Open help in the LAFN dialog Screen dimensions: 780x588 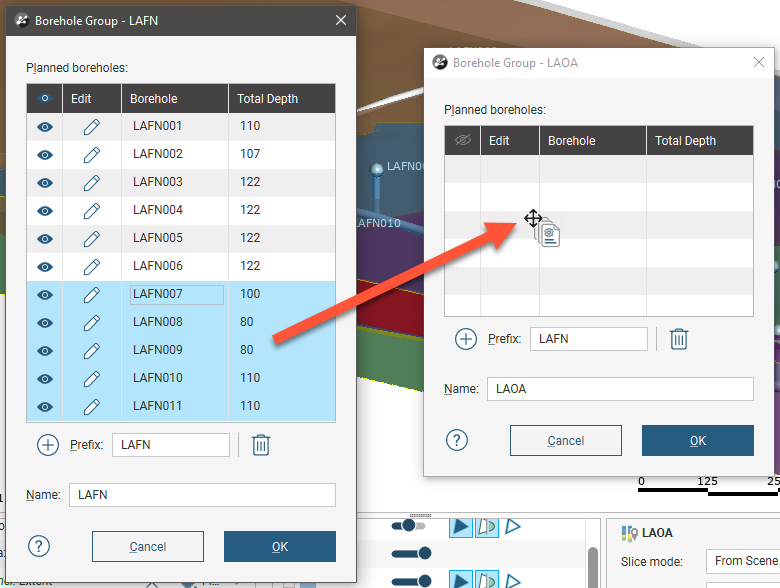pyautogui.click(x=38, y=546)
